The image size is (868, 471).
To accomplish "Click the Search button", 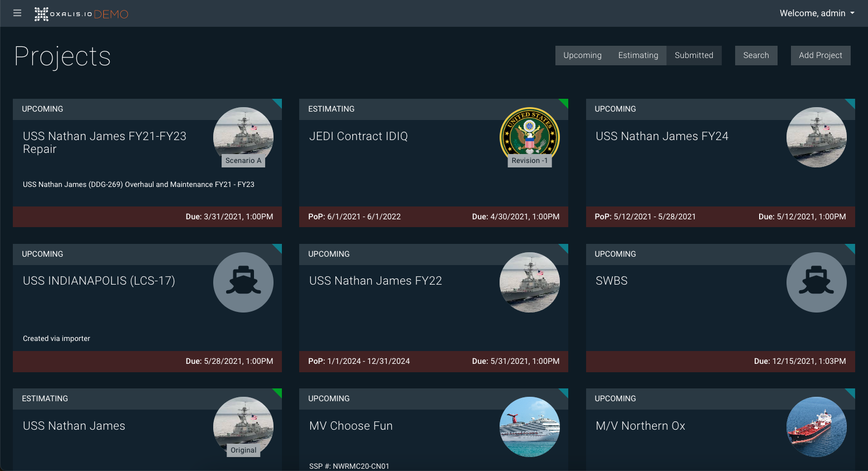I will (x=756, y=55).
